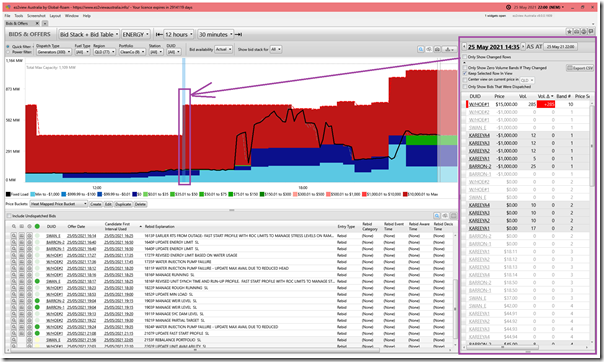Click target icon in the SWAN_E 16:14 row

click(x=29, y=236)
